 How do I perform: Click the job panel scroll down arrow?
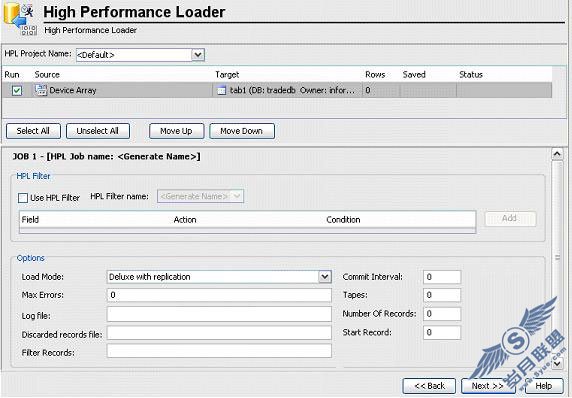pyautogui.click(x=557, y=363)
